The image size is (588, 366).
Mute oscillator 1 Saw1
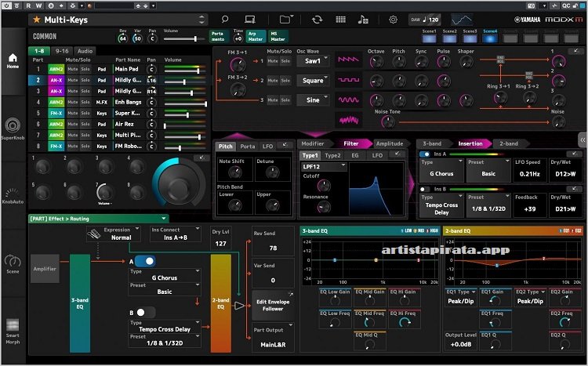pos(273,61)
